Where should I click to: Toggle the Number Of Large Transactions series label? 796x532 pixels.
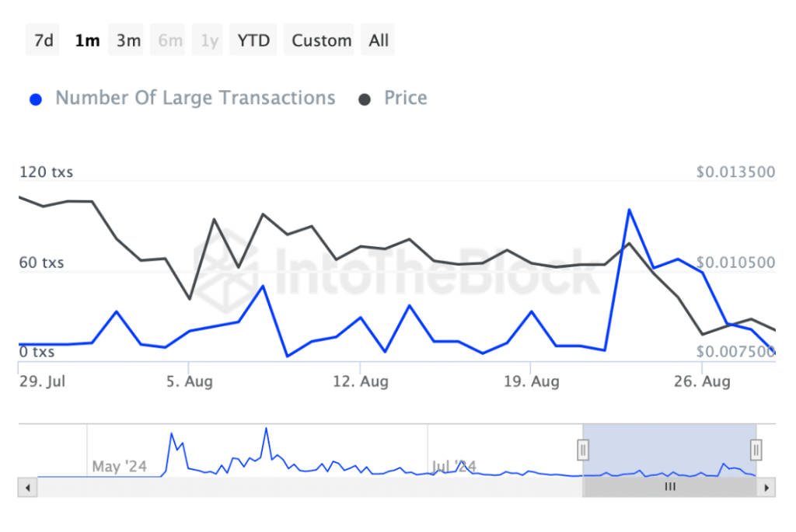[x=195, y=99]
